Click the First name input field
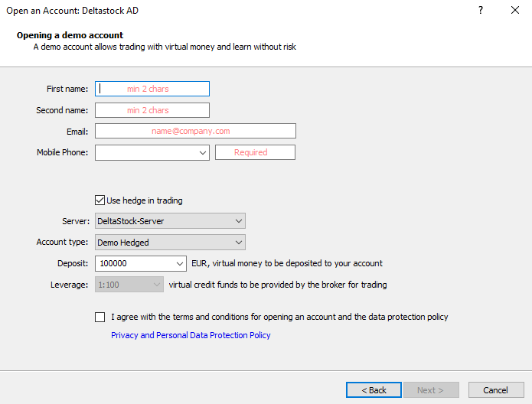This screenshot has height=404, width=532. [152, 89]
